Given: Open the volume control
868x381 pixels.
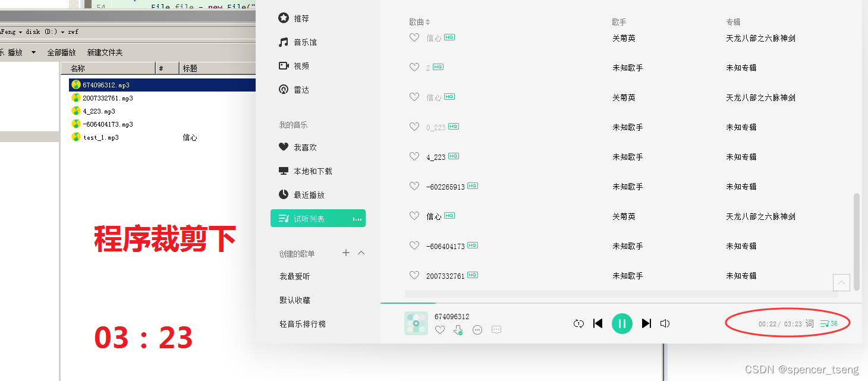Looking at the screenshot, I should point(664,323).
